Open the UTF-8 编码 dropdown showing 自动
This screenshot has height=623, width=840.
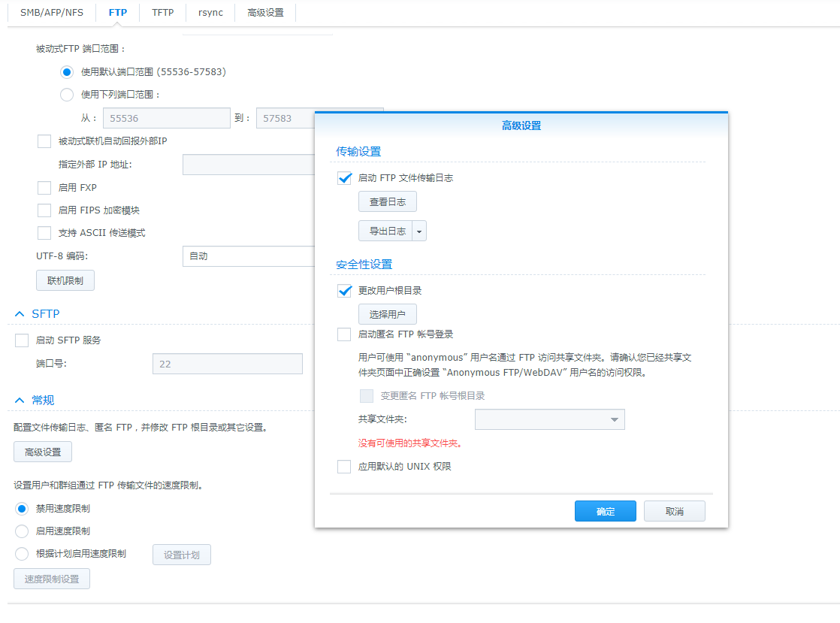[249, 256]
